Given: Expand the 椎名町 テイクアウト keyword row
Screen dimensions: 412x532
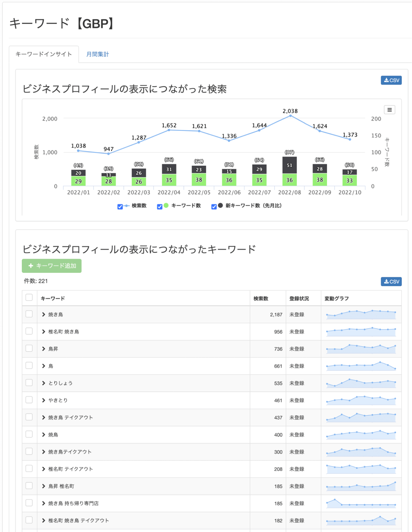Looking at the screenshot, I should [x=43, y=469].
